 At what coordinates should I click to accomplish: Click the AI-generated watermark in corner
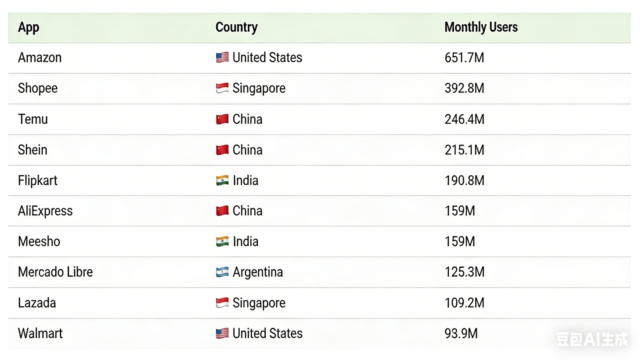click(x=591, y=339)
